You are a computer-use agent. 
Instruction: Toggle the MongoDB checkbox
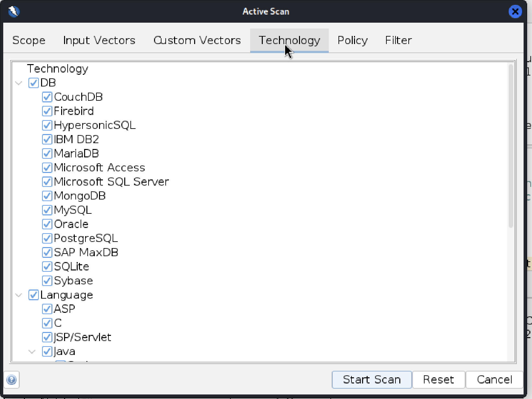pos(47,196)
